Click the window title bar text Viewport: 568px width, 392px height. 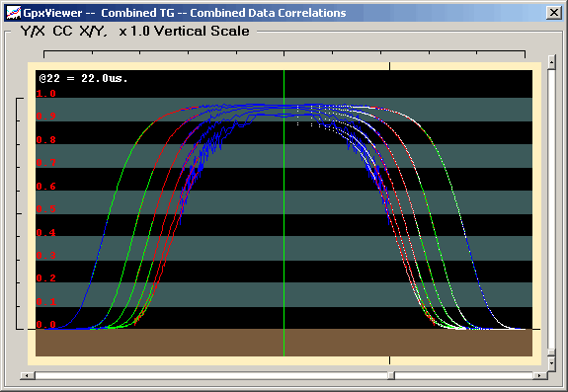(x=185, y=13)
